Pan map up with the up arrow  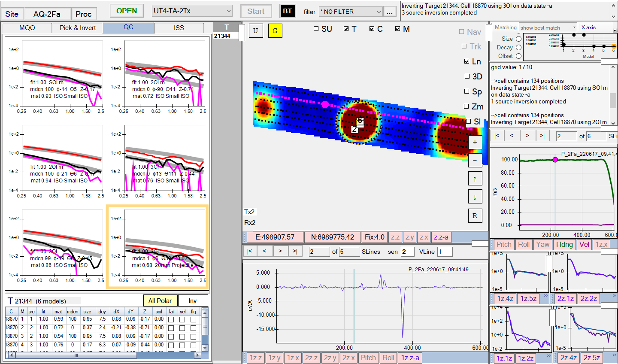(x=475, y=179)
